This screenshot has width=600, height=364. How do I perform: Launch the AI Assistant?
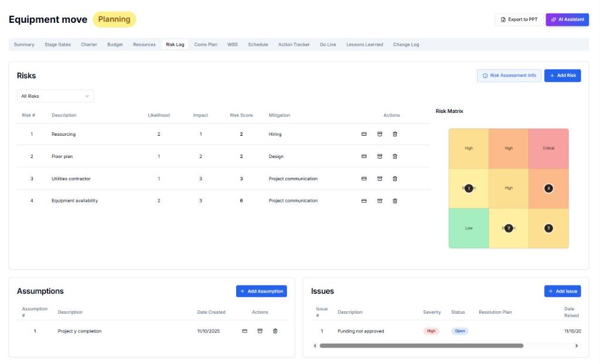[567, 19]
